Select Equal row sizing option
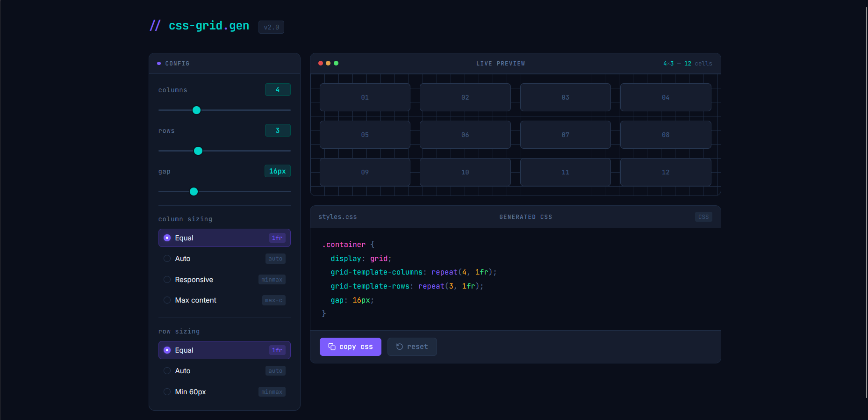The height and width of the screenshot is (420, 868). tap(224, 350)
